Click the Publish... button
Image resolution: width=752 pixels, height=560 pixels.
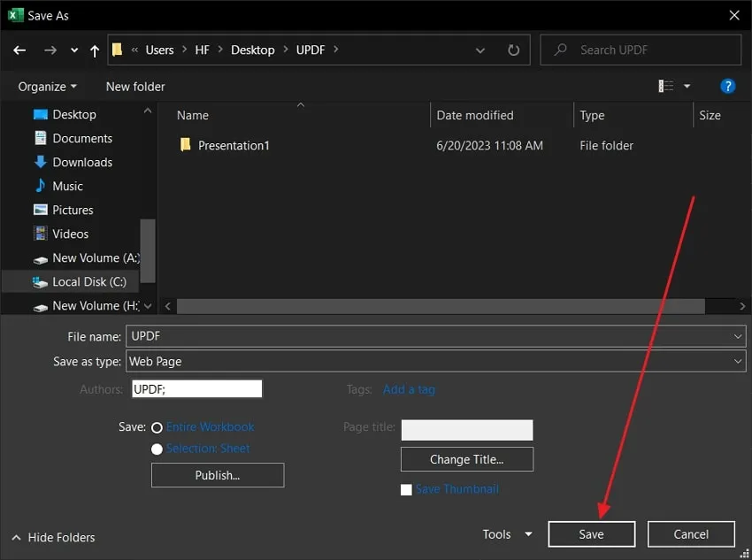tap(218, 475)
